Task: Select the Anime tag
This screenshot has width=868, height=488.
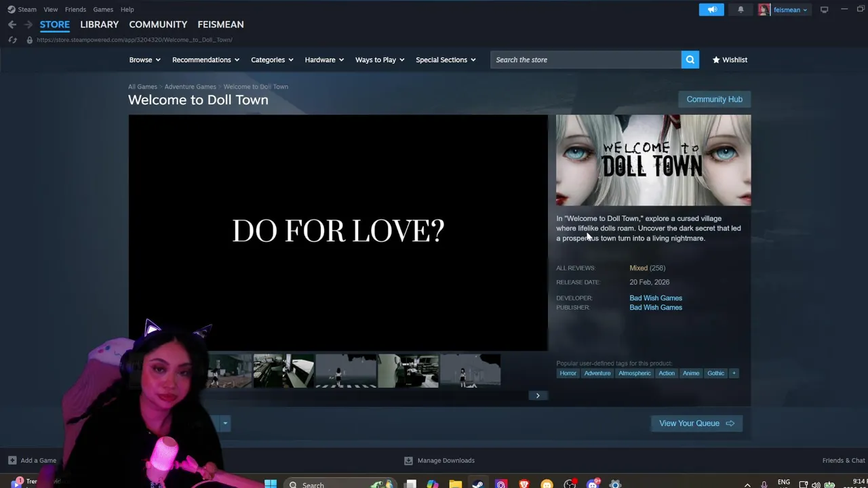Action: 691,373
